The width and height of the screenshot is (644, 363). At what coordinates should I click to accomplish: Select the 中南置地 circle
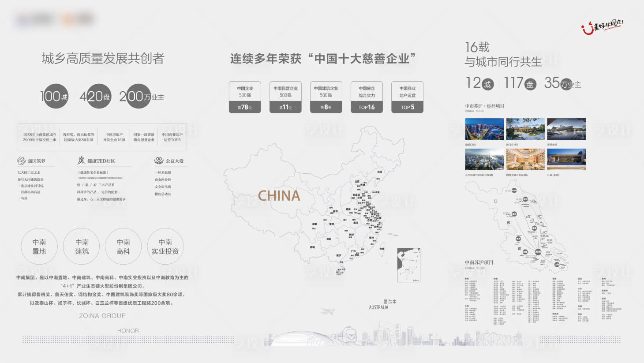tap(39, 247)
